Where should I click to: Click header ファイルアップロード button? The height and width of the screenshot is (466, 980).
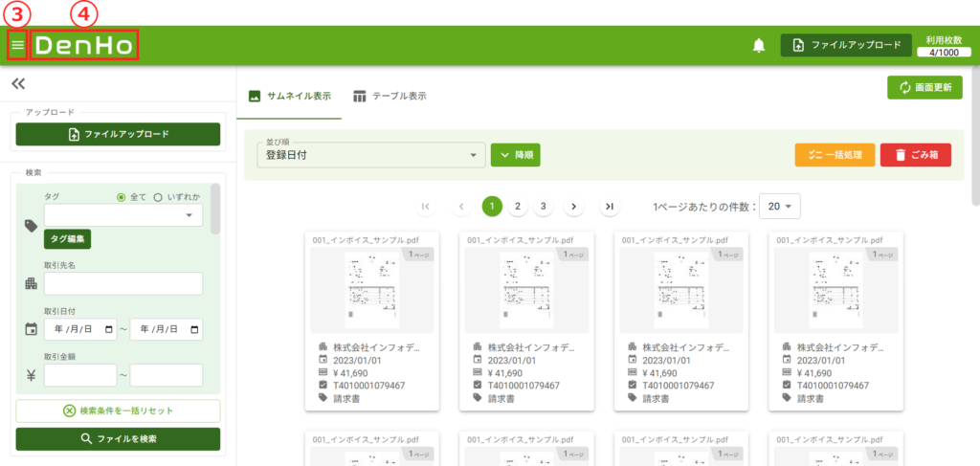[846, 45]
